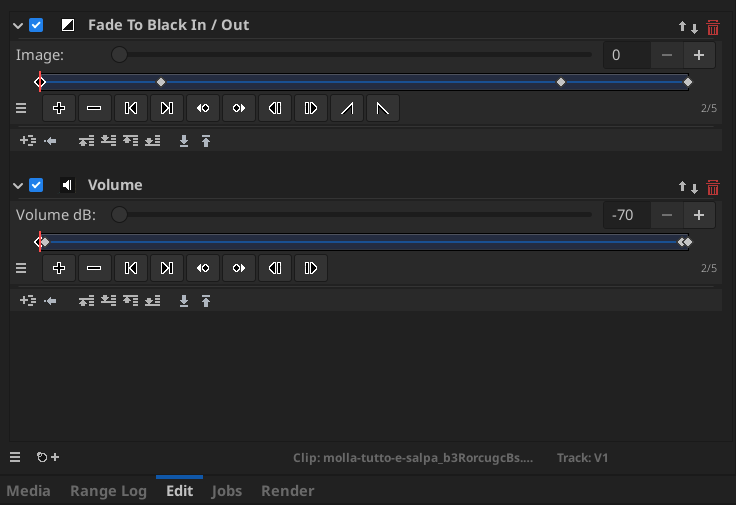This screenshot has width=736, height=505.
Task: Collapse the Volume filter panel
Action: pos(18,185)
